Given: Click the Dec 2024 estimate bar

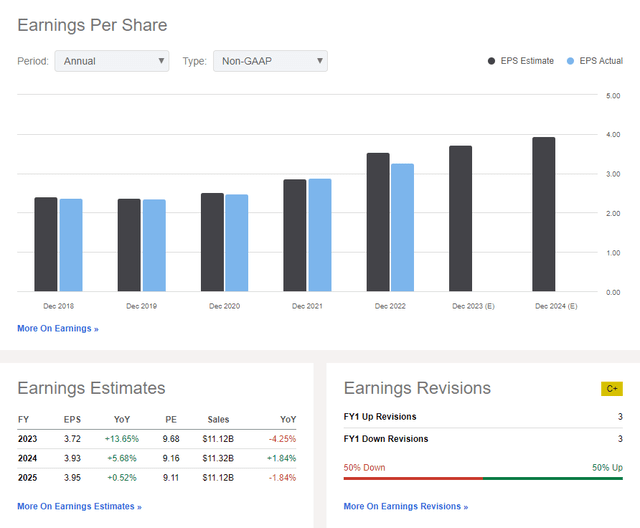Looking at the screenshot, I should point(543,215).
